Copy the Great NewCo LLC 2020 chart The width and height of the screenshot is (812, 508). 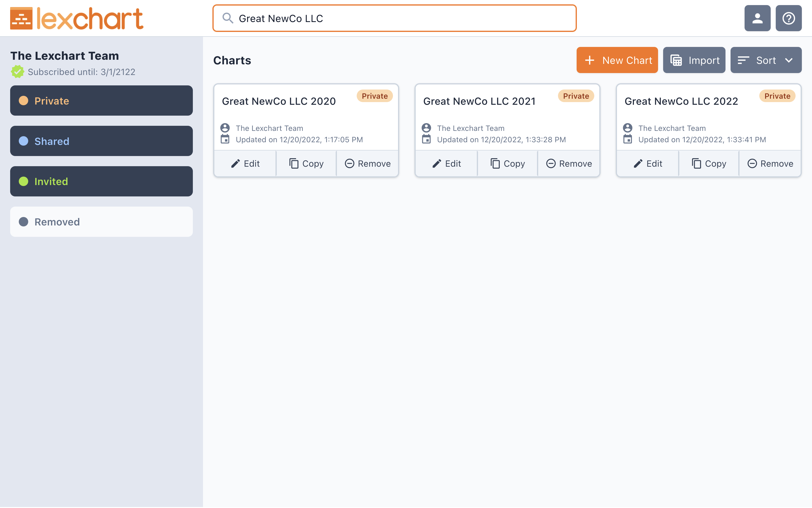(306, 164)
